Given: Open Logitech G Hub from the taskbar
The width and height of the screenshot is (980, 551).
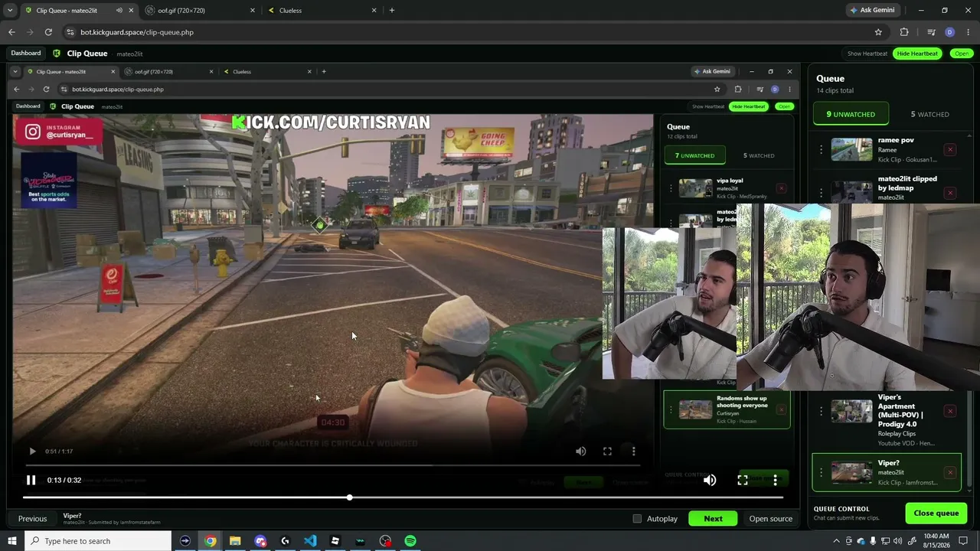Looking at the screenshot, I should pyautogui.click(x=285, y=541).
